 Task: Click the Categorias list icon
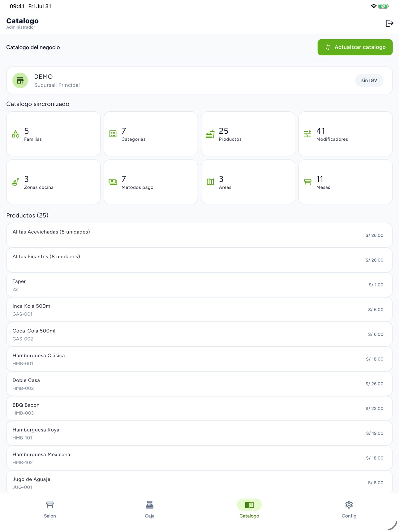point(113,134)
